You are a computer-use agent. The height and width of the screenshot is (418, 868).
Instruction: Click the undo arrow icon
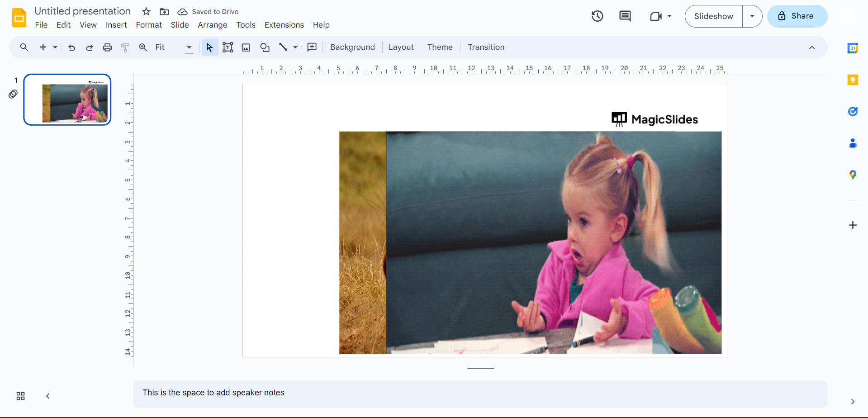71,47
